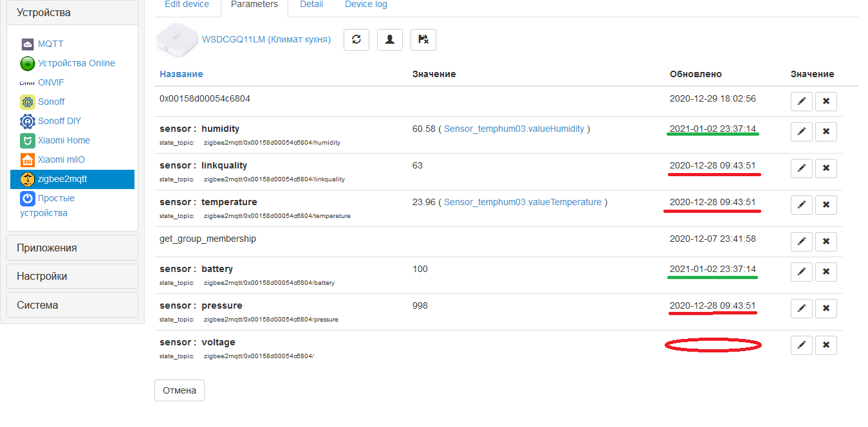Select the Xiaomi milO sidebar icon
Screen dimensions: 868x427
(26, 159)
